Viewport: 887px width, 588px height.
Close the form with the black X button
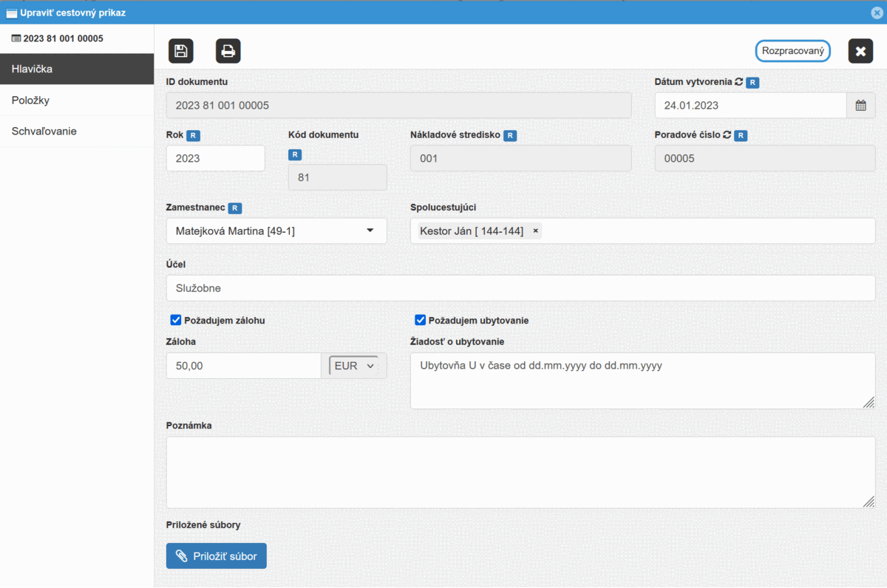coord(860,51)
